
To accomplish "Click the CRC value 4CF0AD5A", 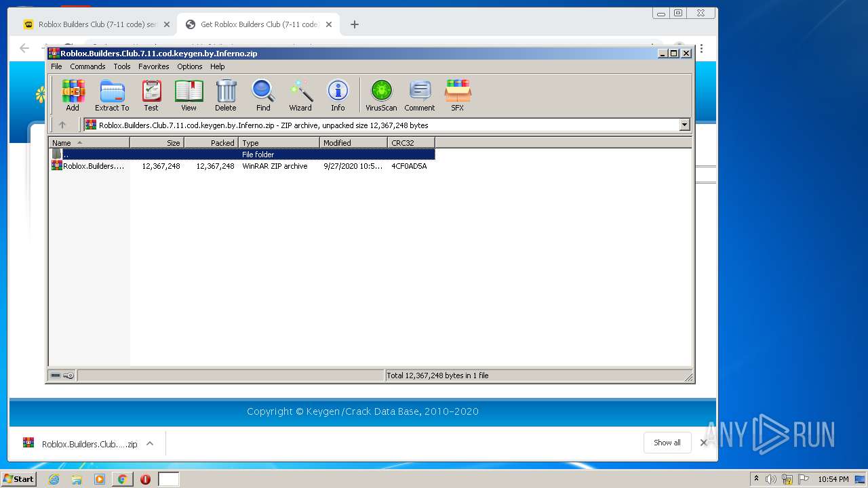I will 409,166.
